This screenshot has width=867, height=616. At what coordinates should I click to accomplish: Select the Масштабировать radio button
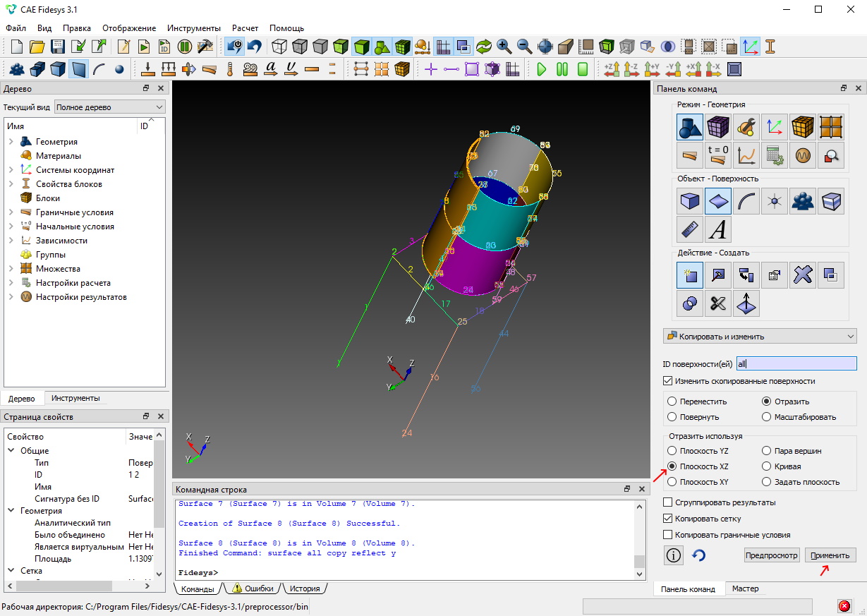(x=767, y=417)
